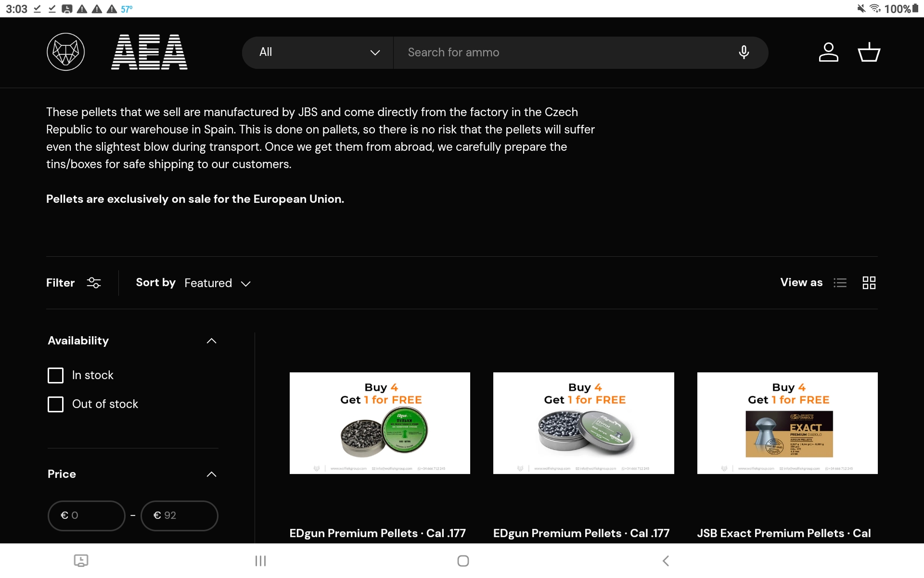Screen dimensions: 924x578
Task: Tap the Android back button
Action: (666, 561)
